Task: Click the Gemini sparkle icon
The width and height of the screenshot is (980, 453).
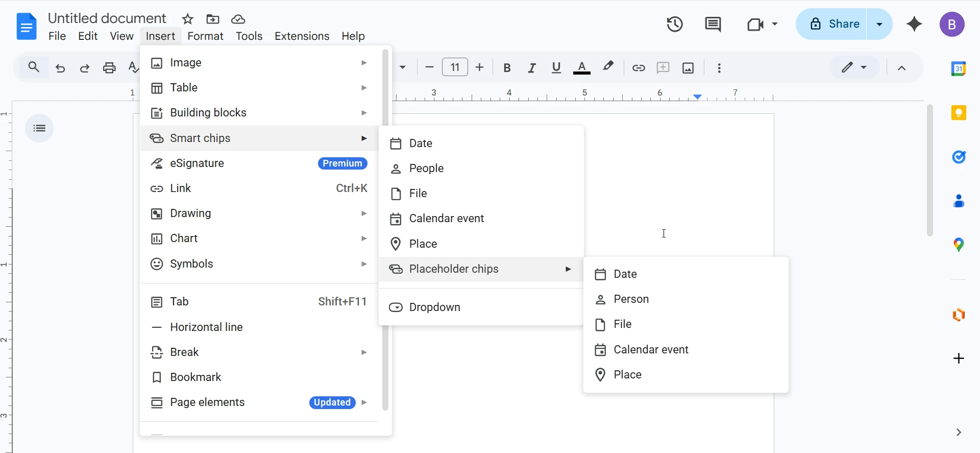Action: point(914,24)
